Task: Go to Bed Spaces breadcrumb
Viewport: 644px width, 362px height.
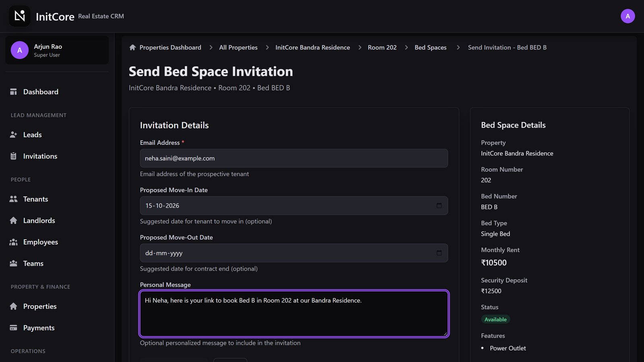Action: (x=431, y=47)
